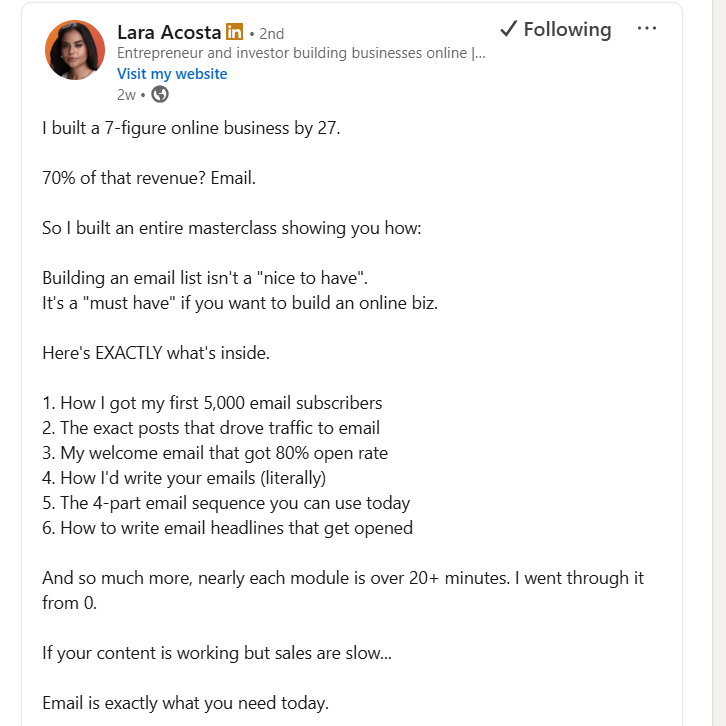The image size is (726, 726).
Task: Click list item on the 4-part email sequence
Action: (x=226, y=503)
